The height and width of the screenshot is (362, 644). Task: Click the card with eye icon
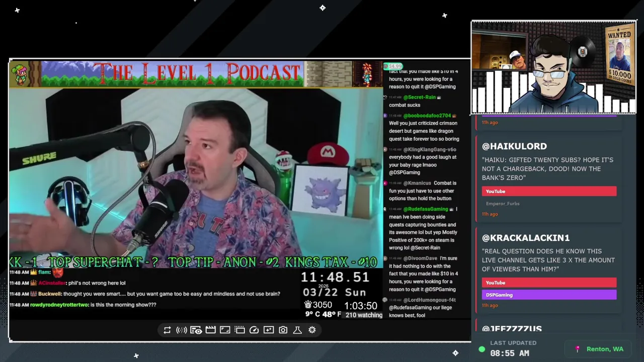point(196,330)
